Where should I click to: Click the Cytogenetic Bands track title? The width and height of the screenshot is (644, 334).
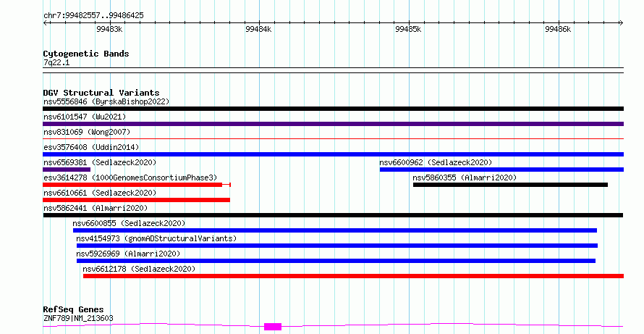click(86, 54)
